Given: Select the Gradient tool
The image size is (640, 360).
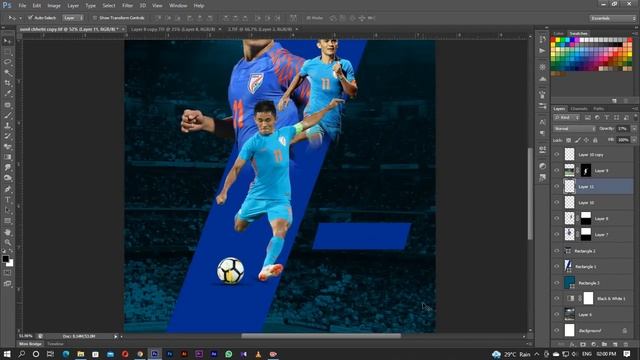Looking at the screenshot, I should (7, 157).
